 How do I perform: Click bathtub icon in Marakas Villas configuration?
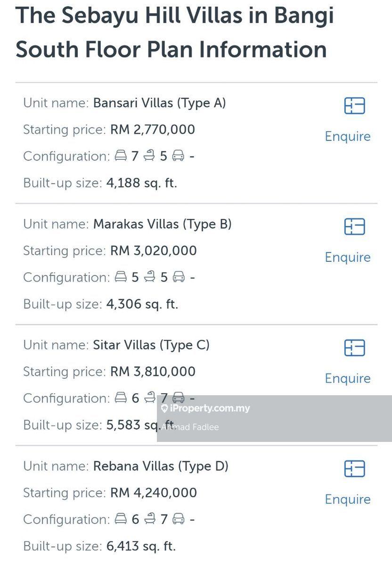tap(150, 277)
